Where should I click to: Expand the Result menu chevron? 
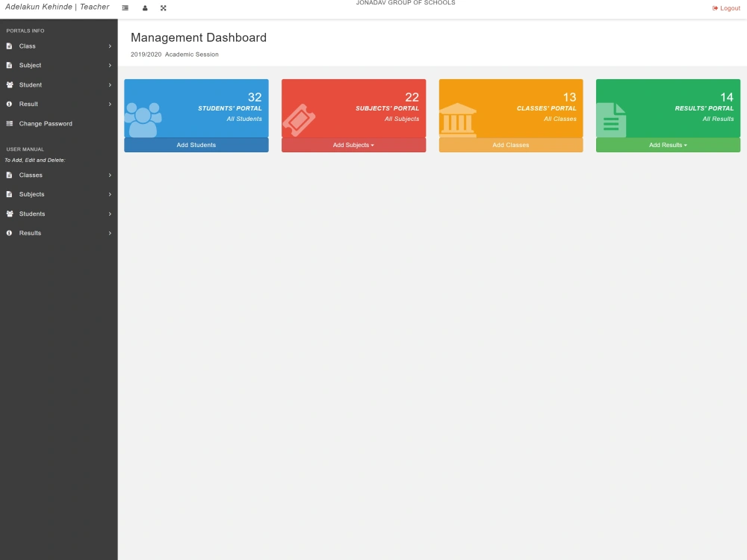point(110,104)
